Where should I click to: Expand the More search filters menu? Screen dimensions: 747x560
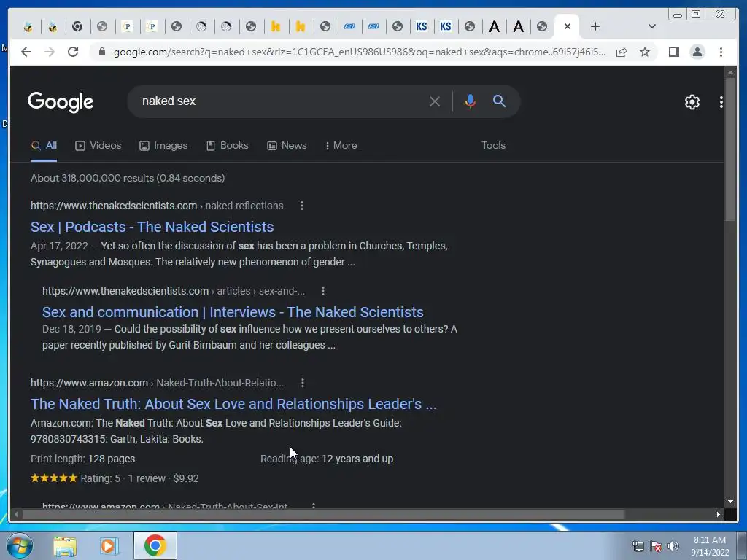pos(341,146)
